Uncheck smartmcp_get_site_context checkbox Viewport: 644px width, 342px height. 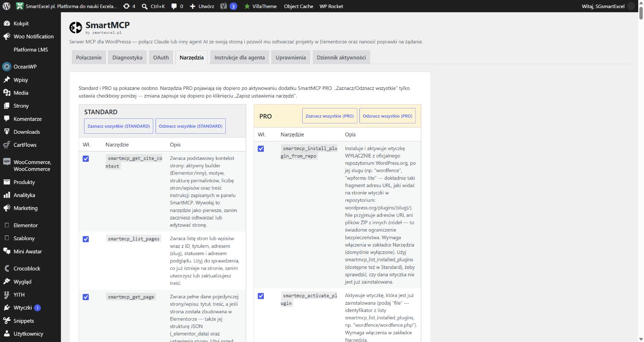pos(86,159)
